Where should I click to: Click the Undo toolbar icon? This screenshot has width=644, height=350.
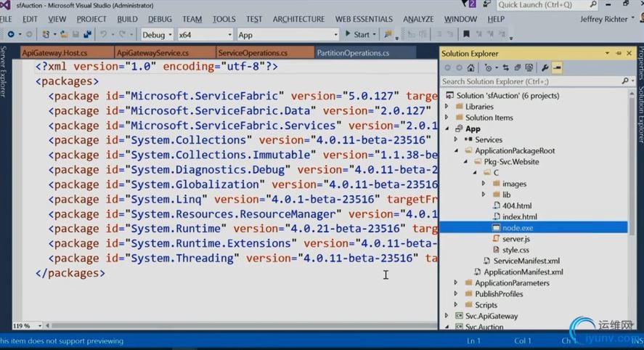(x=104, y=35)
